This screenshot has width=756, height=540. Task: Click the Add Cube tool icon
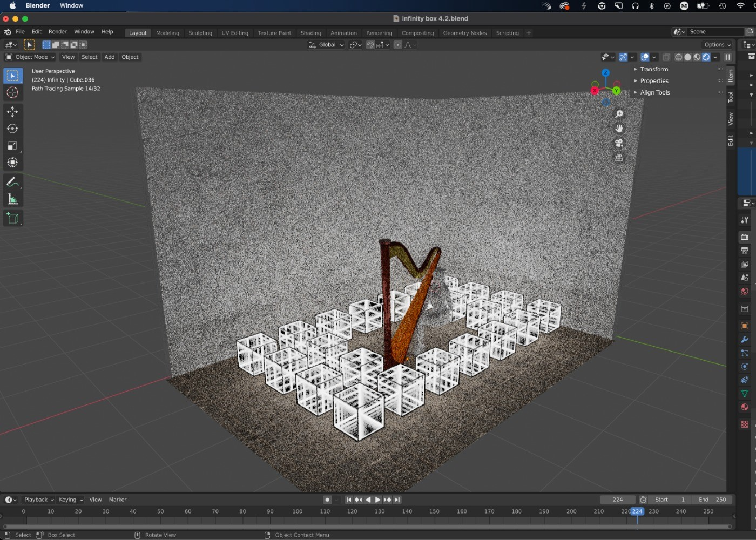pyautogui.click(x=12, y=218)
